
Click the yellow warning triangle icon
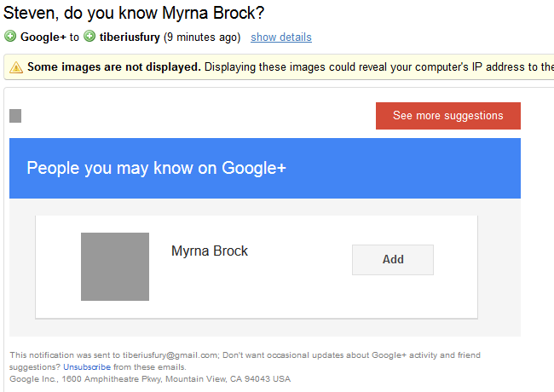(16, 66)
